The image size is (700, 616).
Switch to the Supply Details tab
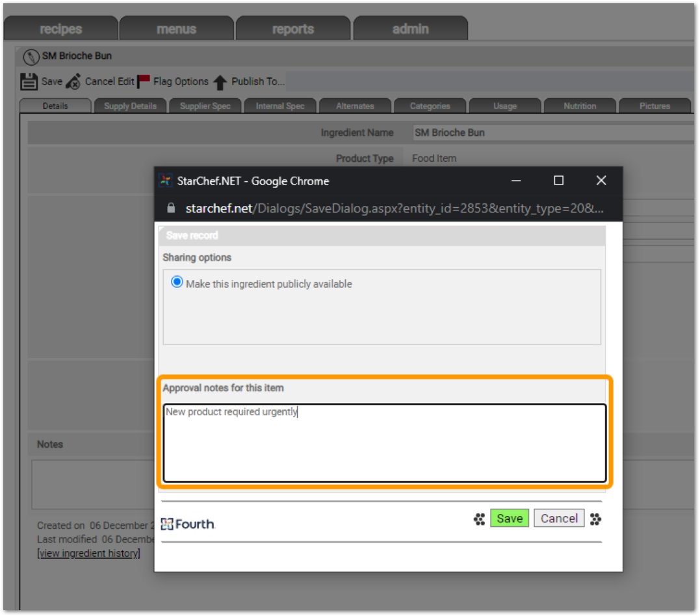pos(131,106)
